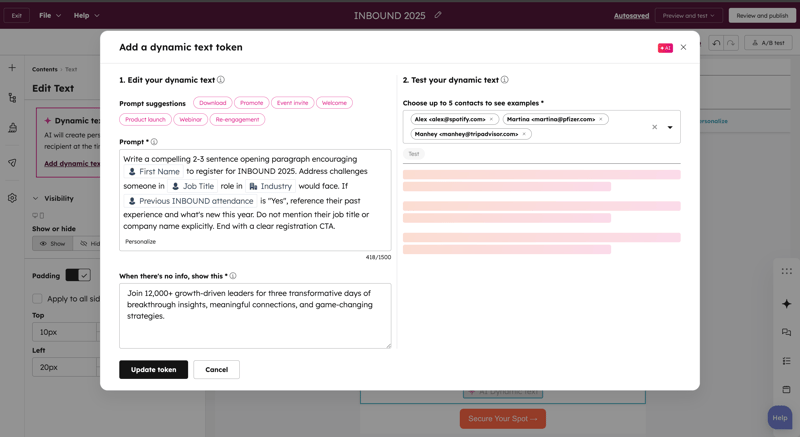This screenshot has height=437, width=800.
Task: Click the Update token button
Action: 153,369
